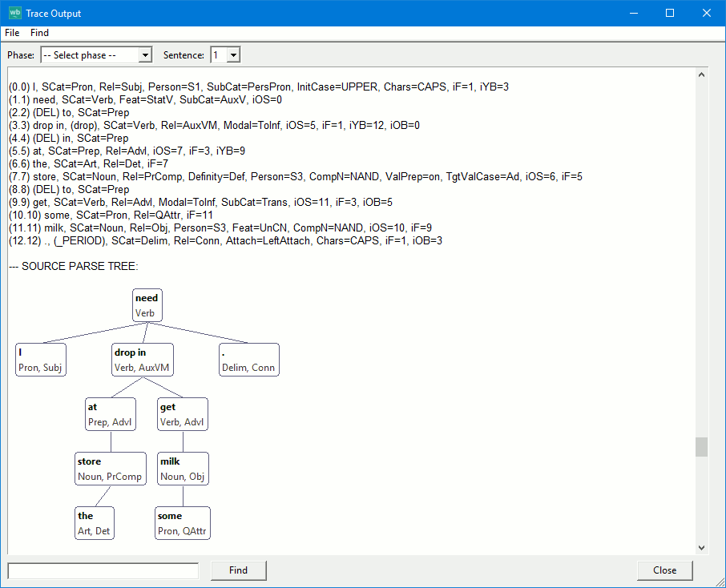Click the '(12.12) ., (_PERIOD)' line

[225, 241]
